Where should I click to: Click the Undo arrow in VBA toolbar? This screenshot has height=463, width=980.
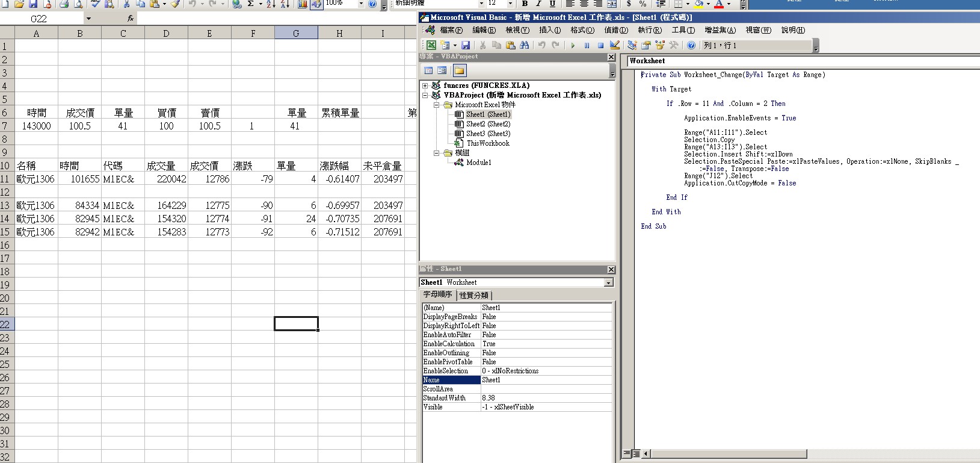pyautogui.click(x=541, y=45)
